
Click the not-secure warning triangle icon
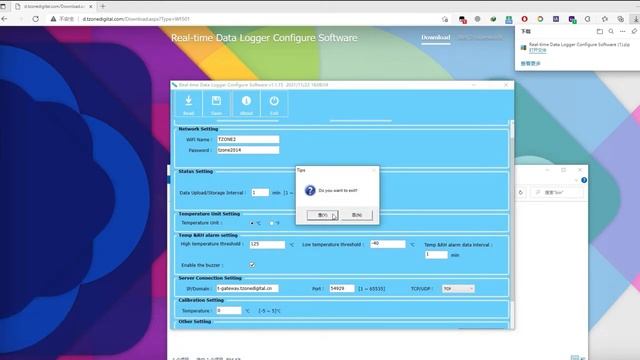coord(53,19)
